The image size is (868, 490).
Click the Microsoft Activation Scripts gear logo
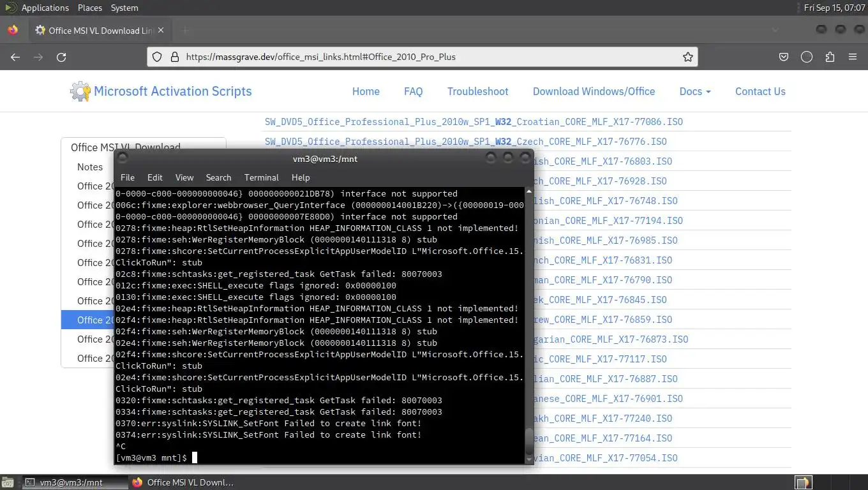click(x=80, y=91)
